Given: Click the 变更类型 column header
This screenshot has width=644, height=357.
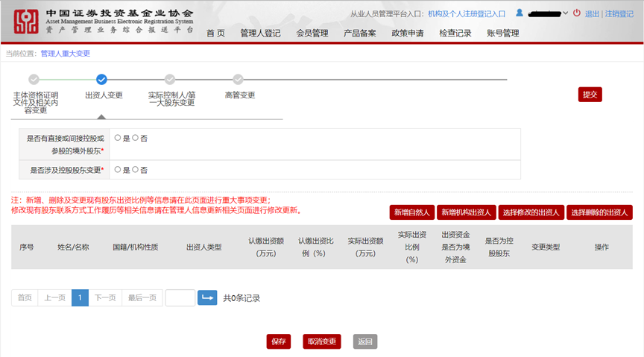Looking at the screenshot, I should point(546,247).
